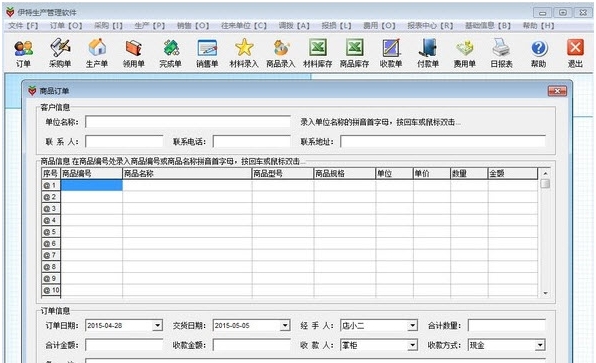Select row header @ 3
Screen dimensions: 596x363
pos(51,209)
